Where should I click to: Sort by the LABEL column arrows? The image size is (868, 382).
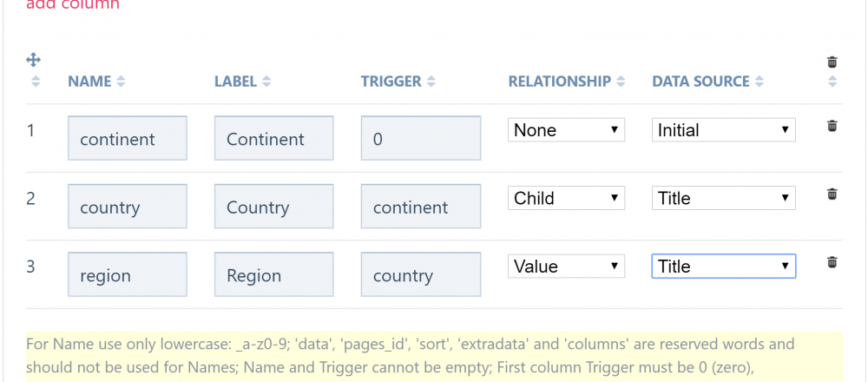pos(266,82)
